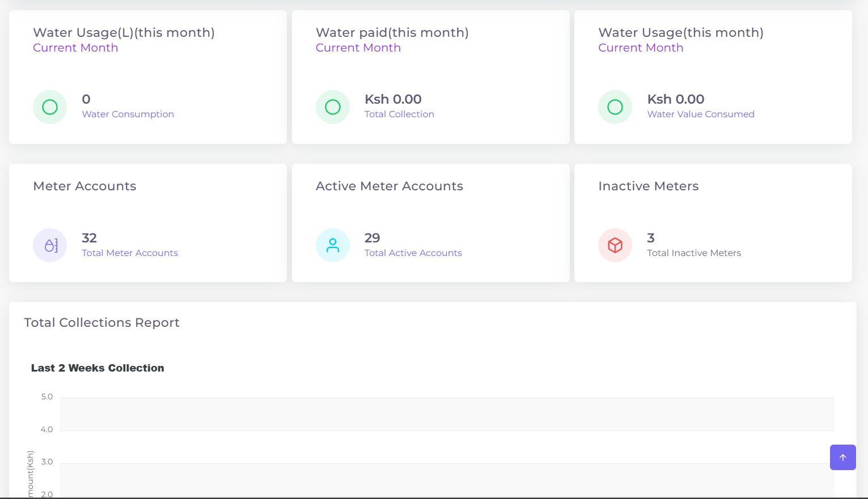The height and width of the screenshot is (499, 868).
Task: Open Current Month on Water paid card
Action: click(x=358, y=48)
